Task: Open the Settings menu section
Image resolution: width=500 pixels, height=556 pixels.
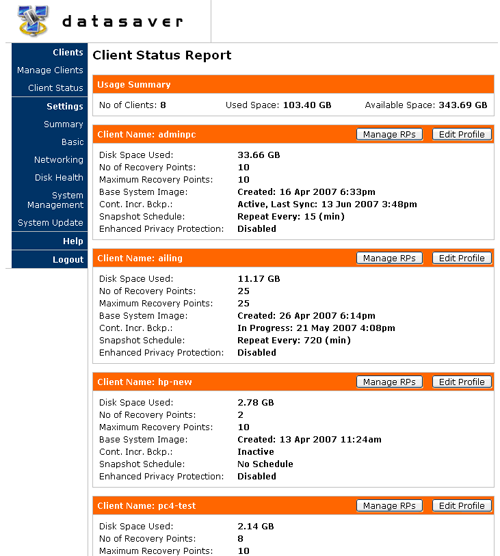Action: coord(65,106)
